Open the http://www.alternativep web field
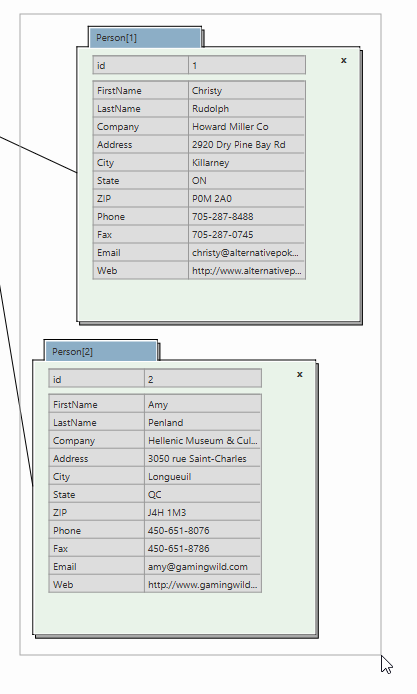Screen dimensions: 417x694 pyautogui.click(x=247, y=271)
